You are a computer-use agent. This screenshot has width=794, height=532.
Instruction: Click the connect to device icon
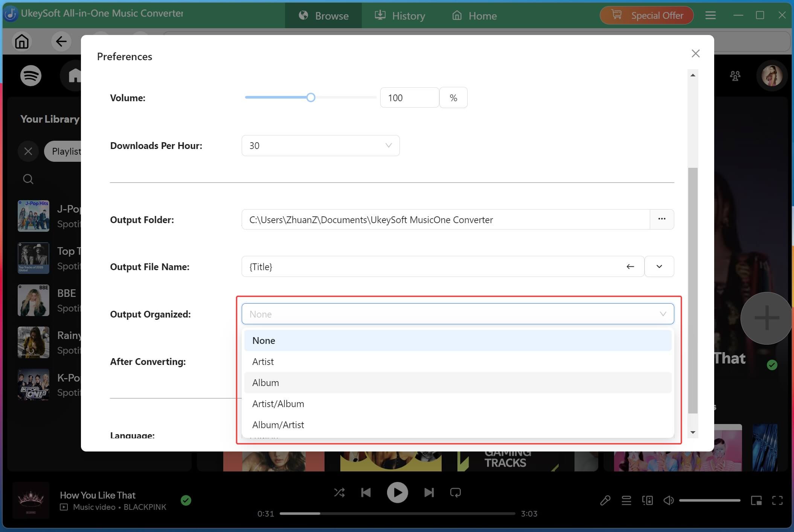[648, 500]
